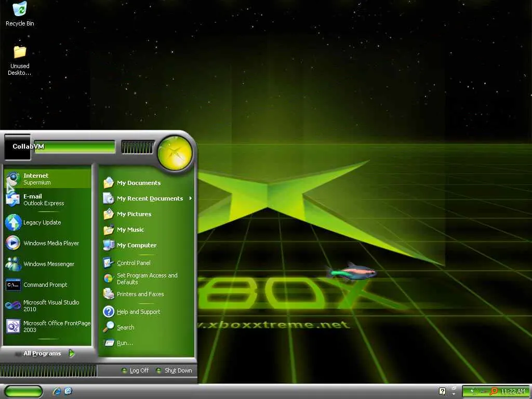
Task: Click the My Pictures folder icon
Action: 109,214
